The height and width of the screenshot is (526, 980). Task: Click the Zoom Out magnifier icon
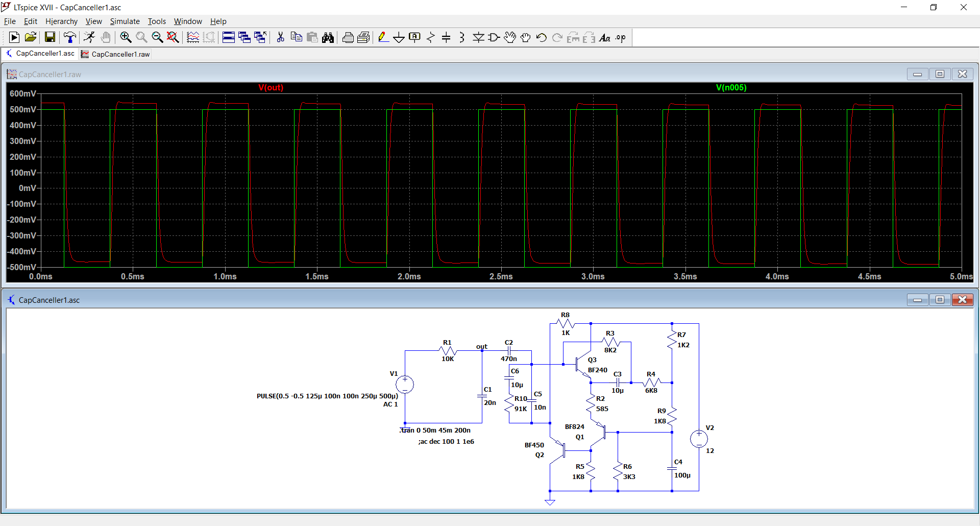157,37
